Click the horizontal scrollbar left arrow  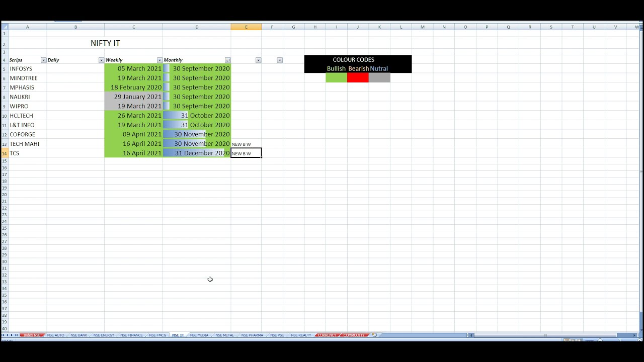(471, 335)
